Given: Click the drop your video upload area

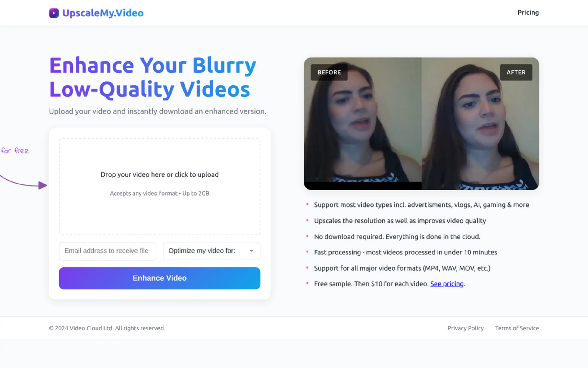Looking at the screenshot, I should pyautogui.click(x=160, y=187).
